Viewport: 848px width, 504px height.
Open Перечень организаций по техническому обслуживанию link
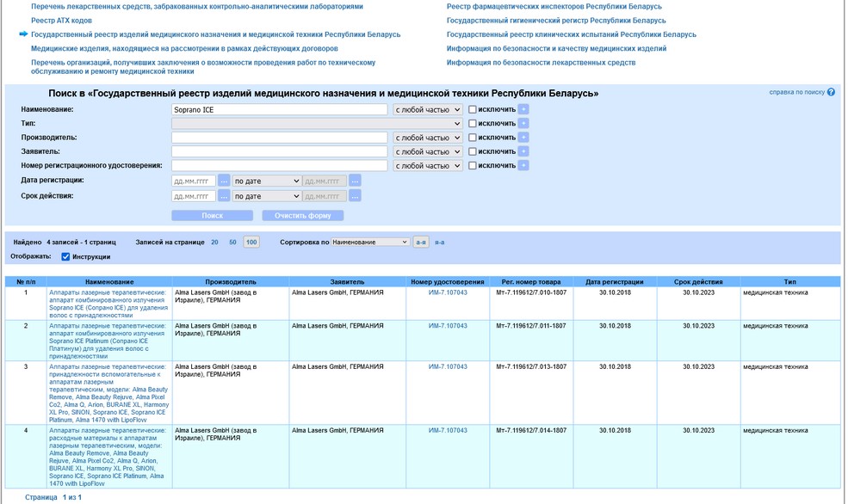[x=203, y=67]
